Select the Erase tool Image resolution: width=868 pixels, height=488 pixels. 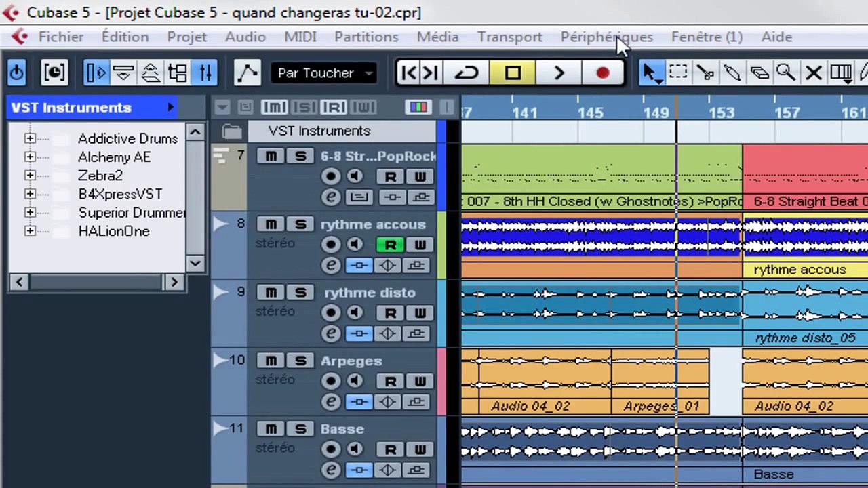759,73
